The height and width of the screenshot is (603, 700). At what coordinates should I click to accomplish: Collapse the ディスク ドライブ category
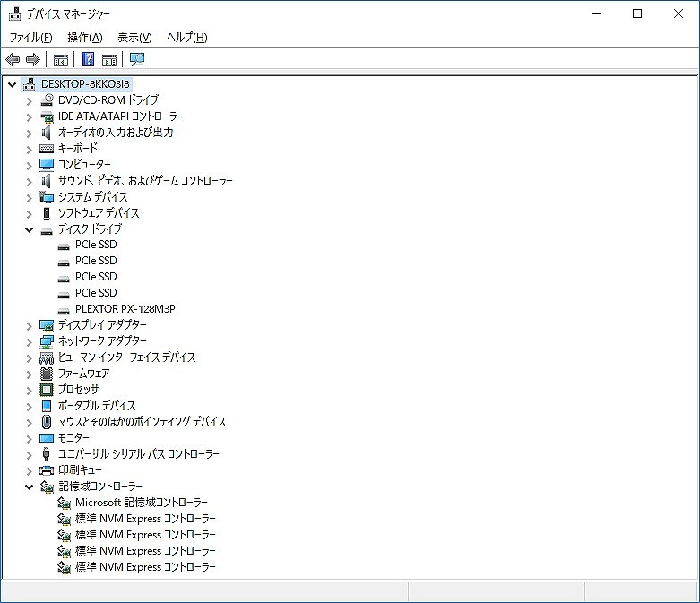click(29, 229)
